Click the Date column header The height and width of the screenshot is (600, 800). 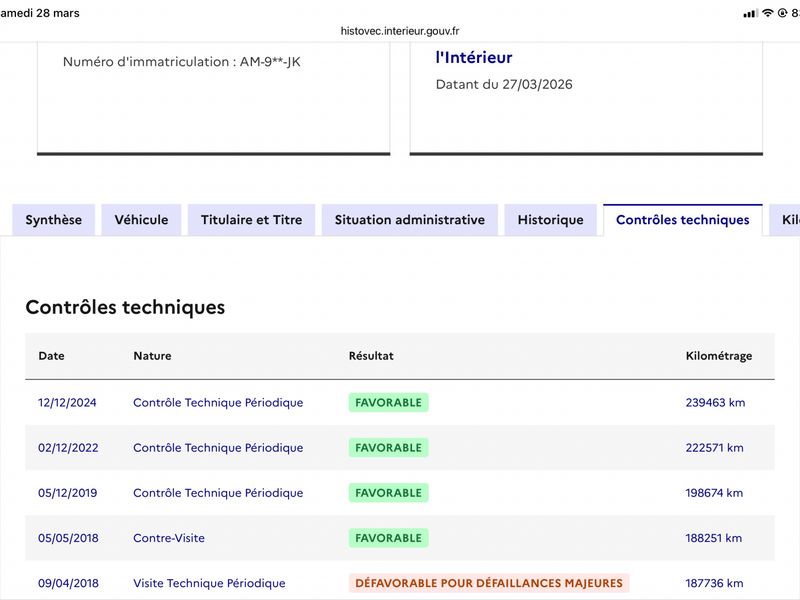coord(51,356)
